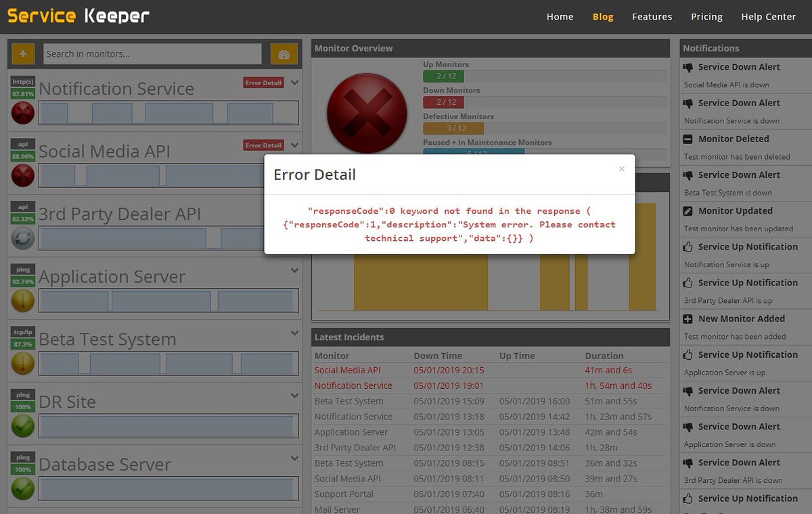The height and width of the screenshot is (514, 812).
Task: Expand the Beta Test System chevron
Action: click(294, 333)
